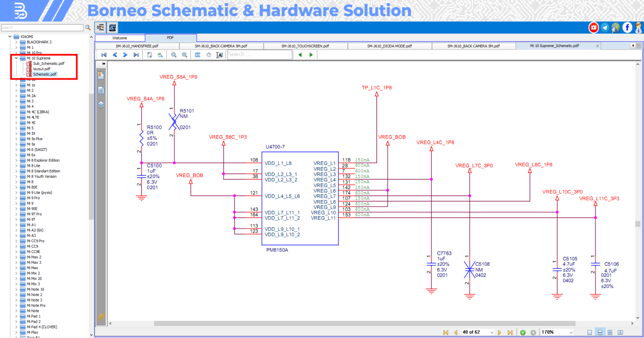Switch to the Welcome tab

point(119,37)
